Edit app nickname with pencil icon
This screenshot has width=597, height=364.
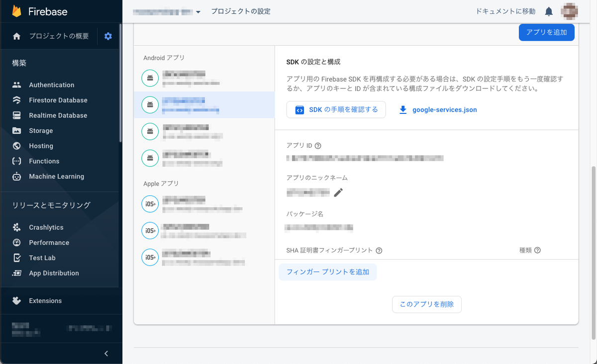click(x=339, y=192)
